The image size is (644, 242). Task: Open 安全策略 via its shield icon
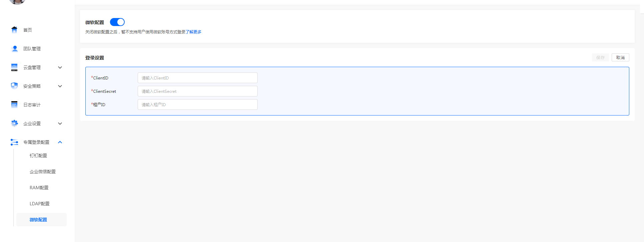click(15, 86)
